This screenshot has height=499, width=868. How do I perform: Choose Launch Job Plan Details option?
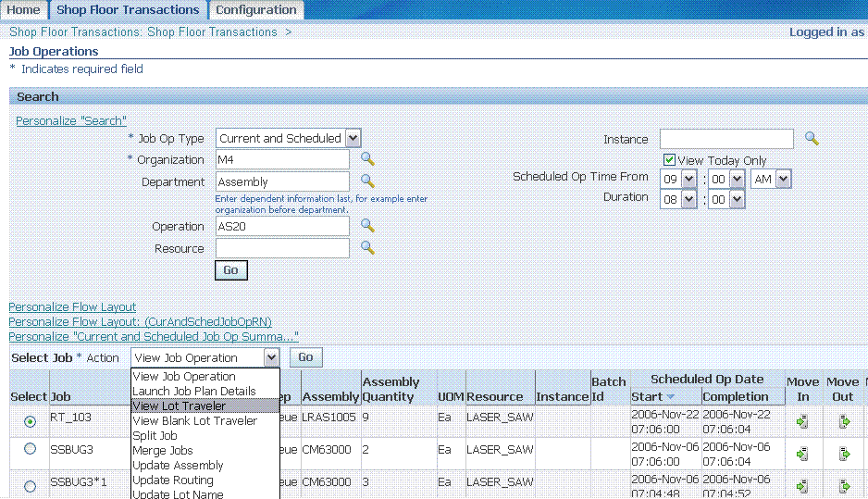tap(205, 391)
